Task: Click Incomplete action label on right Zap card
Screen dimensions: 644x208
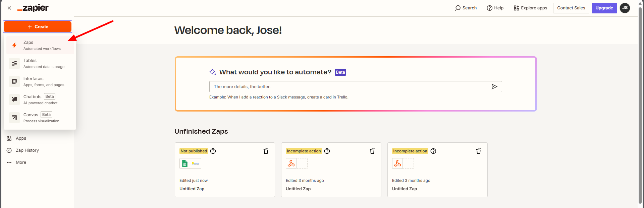Action: 410,151
